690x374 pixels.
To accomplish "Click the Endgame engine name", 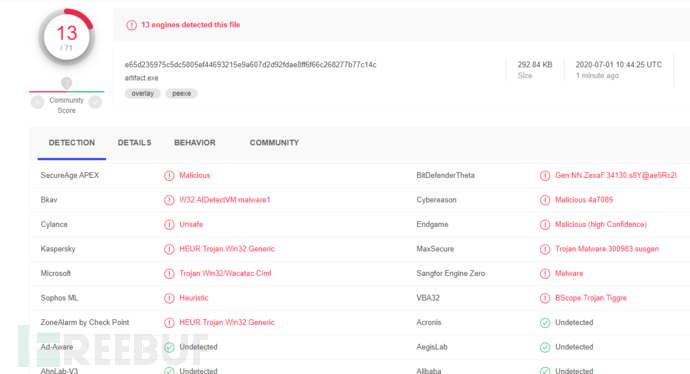I will pos(432,224).
